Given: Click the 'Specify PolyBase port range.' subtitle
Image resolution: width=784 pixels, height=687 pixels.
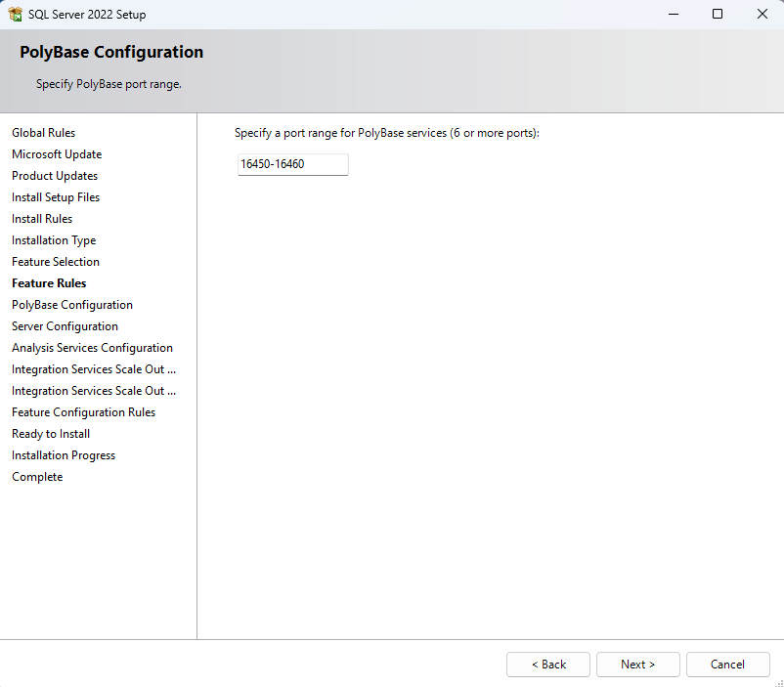Looking at the screenshot, I should click(x=109, y=84).
